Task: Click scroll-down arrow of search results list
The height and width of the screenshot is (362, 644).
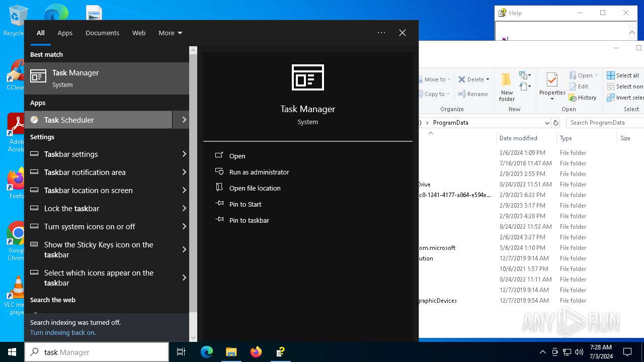Action: pyautogui.click(x=193, y=338)
